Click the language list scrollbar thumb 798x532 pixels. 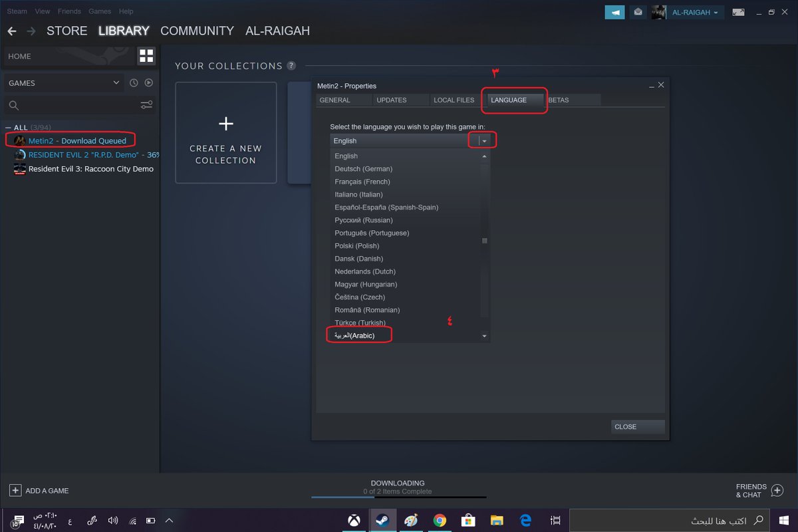[485, 240]
